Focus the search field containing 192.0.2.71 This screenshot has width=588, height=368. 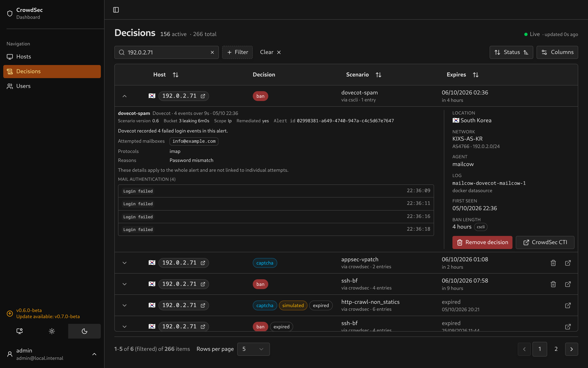[166, 52]
